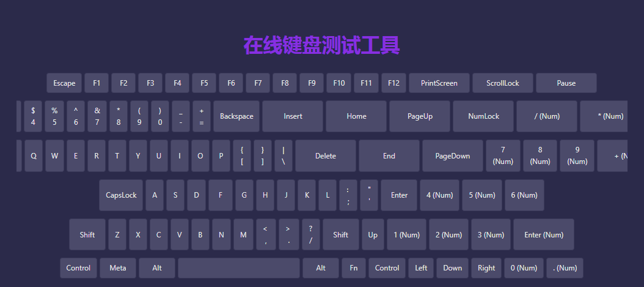
Task: Select the plus equals key
Action: pyautogui.click(x=201, y=116)
